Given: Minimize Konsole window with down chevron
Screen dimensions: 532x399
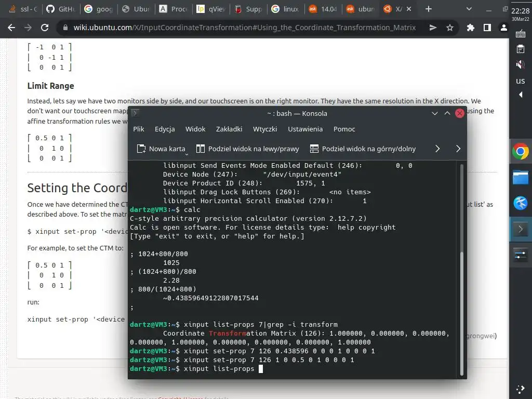Looking at the screenshot, I should (435, 113).
